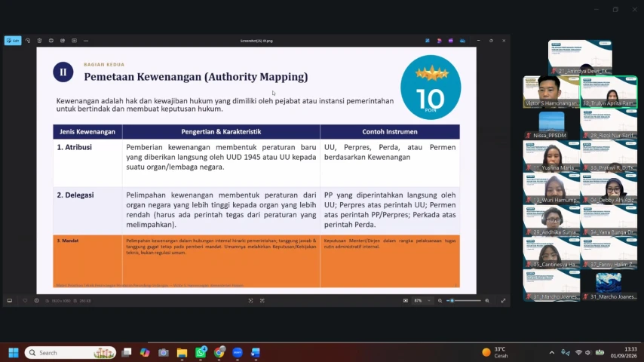Screen dimensions: 644x362
Task: Open Task View on the taskbar
Action: pos(127,352)
